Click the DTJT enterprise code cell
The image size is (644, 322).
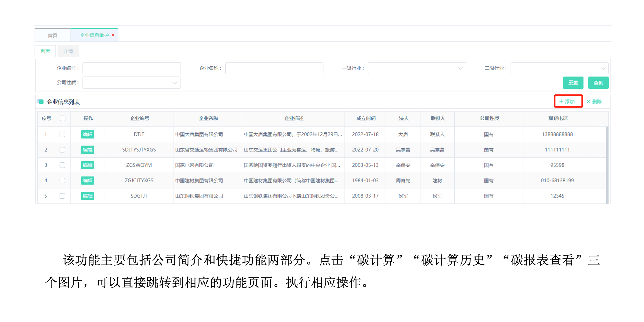139,134
